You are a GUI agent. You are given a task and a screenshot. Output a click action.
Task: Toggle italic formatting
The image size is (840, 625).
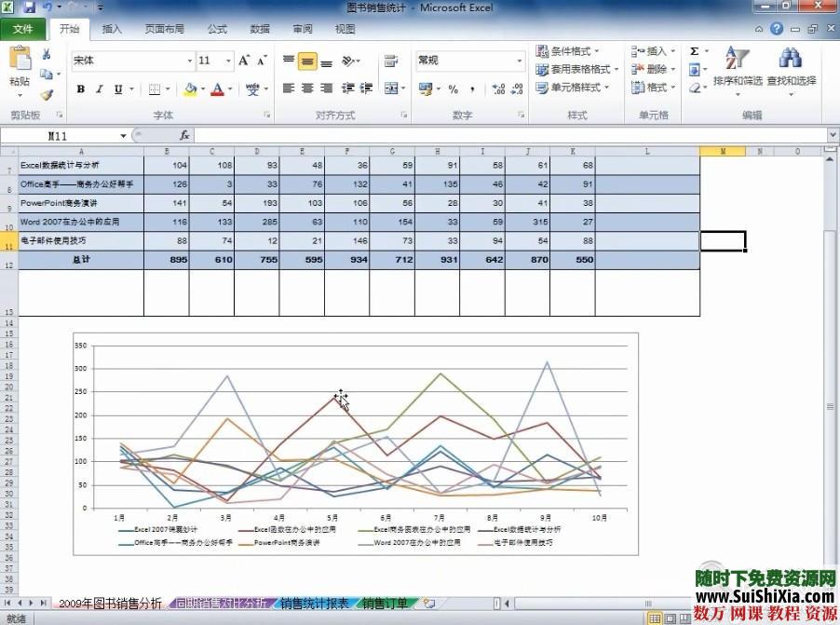pos(99,89)
